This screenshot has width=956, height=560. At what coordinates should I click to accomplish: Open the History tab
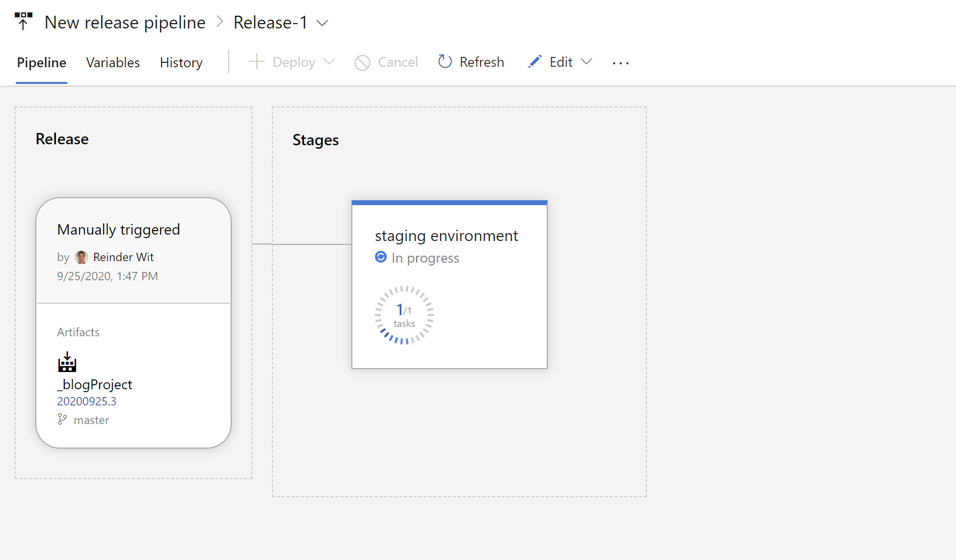pyautogui.click(x=181, y=62)
